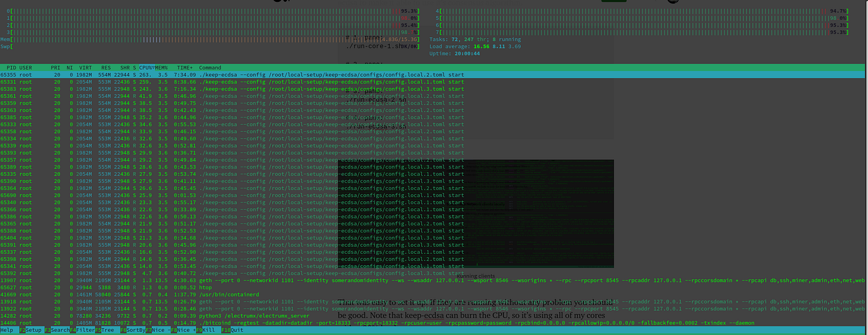The height and width of the screenshot is (335, 868).
Task: Select process row with PID 65331
Action: (x=434, y=82)
